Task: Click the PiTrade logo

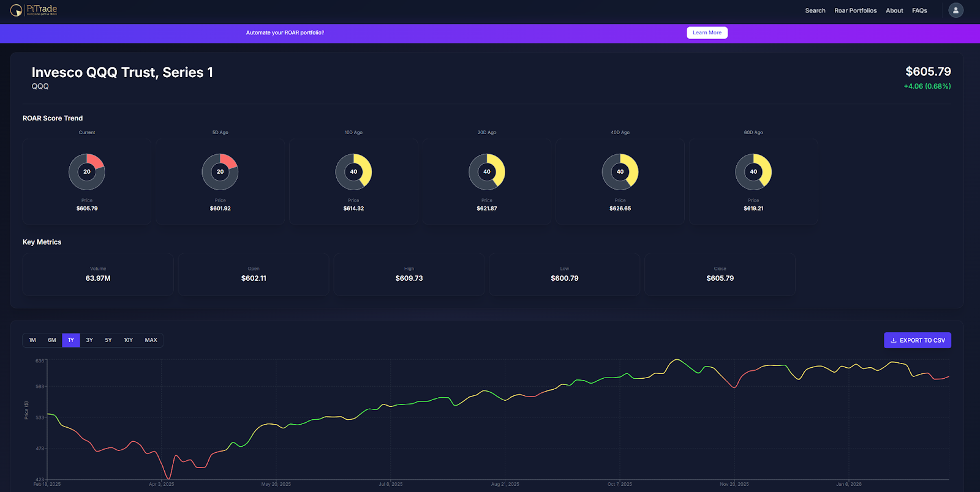Action: click(x=34, y=10)
